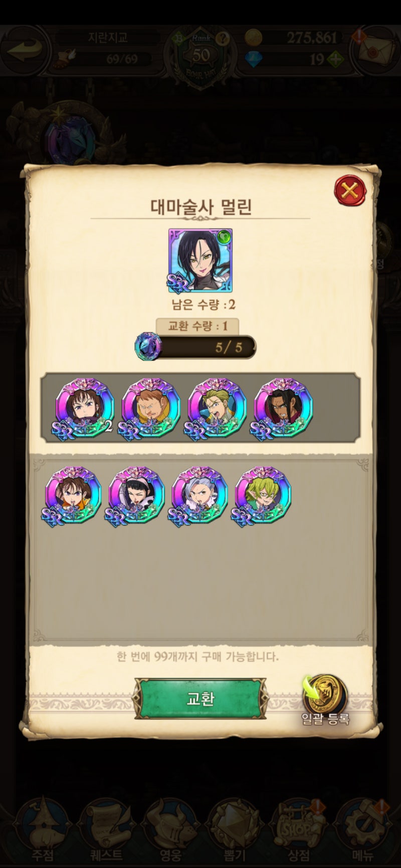Viewport: 401px width, 868px height.
Task: Go back with the yellow arrow button
Action: [25, 49]
